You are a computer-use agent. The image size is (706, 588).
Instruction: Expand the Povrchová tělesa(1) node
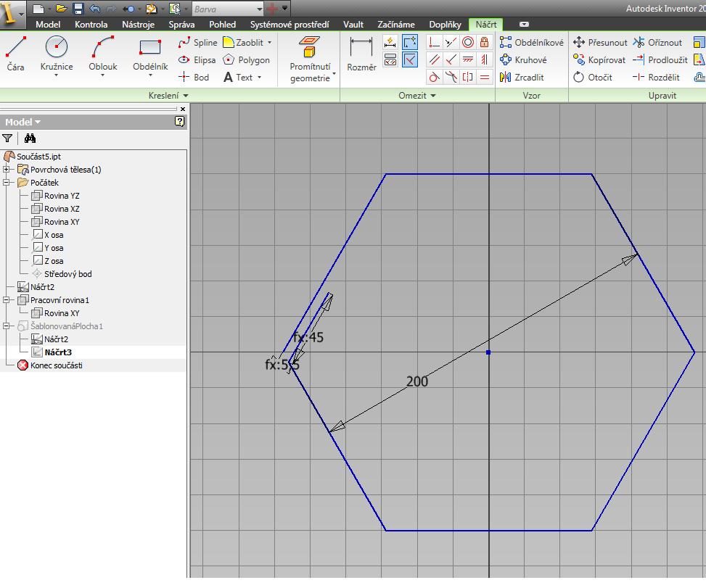coord(7,170)
